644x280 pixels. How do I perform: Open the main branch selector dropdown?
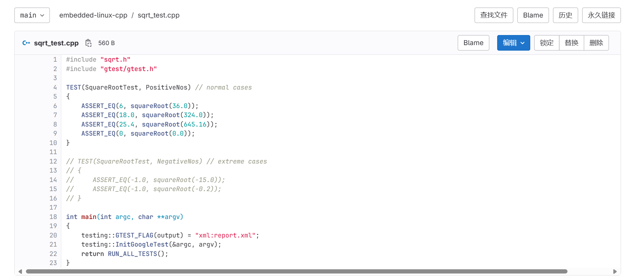32,15
